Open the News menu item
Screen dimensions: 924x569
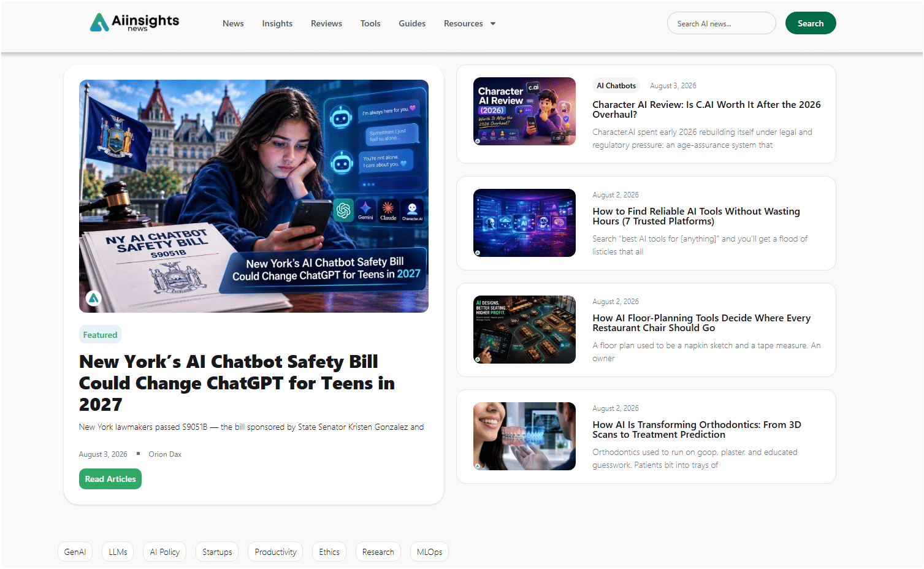click(233, 23)
